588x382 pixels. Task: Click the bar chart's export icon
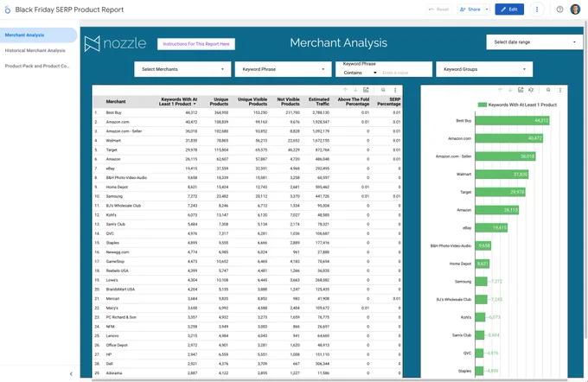point(521,90)
